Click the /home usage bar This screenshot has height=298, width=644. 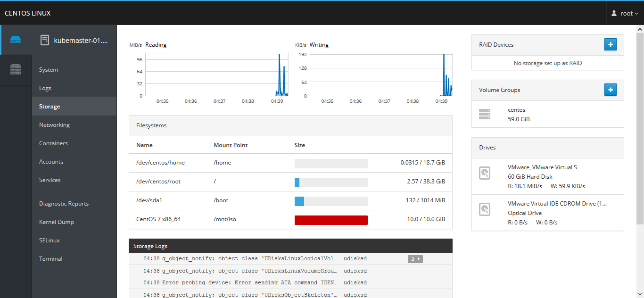pos(331,164)
